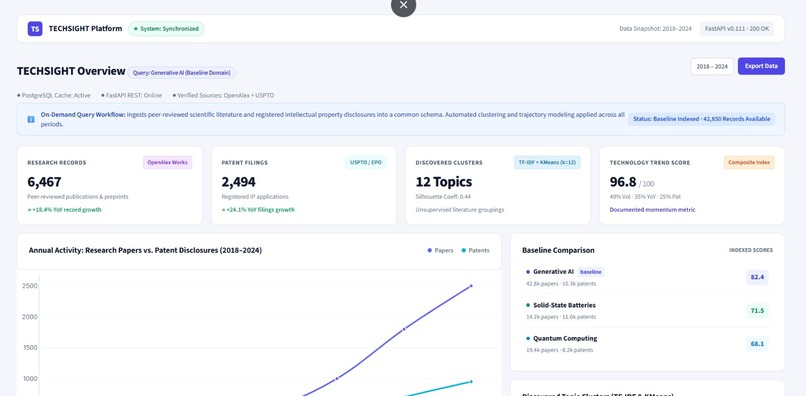Click the Verified Sources: OpenAlex + USPTO text
This screenshot has height=396, width=806.
pyautogui.click(x=223, y=96)
